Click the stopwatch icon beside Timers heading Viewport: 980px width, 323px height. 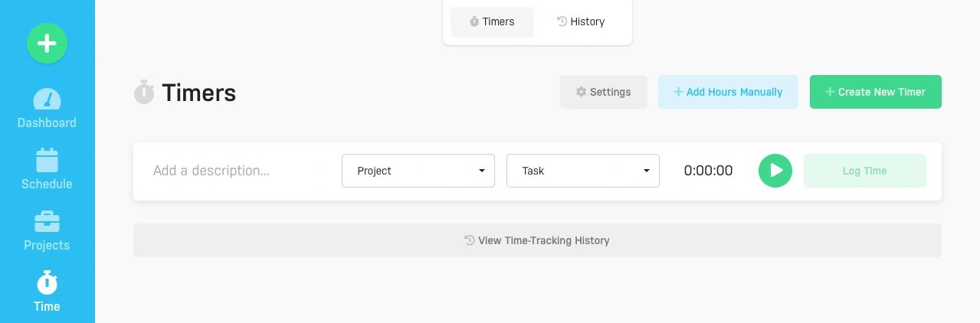pos(144,93)
